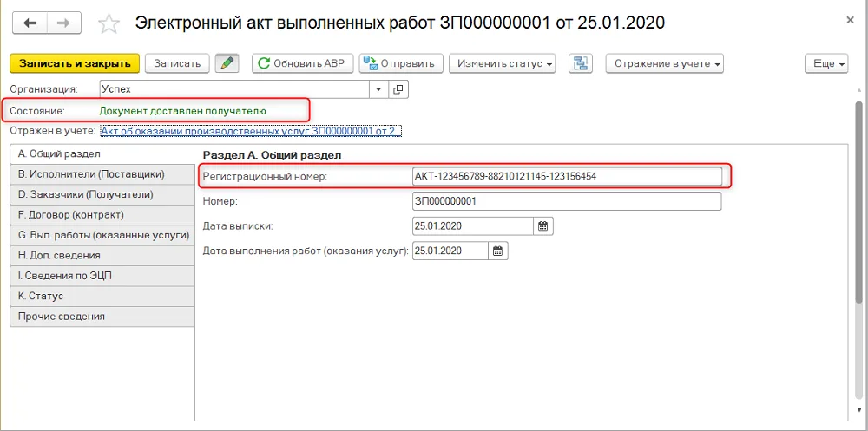Click the Регистрационный номер input field
This screenshot has width=868, height=431.
pyautogui.click(x=567, y=176)
